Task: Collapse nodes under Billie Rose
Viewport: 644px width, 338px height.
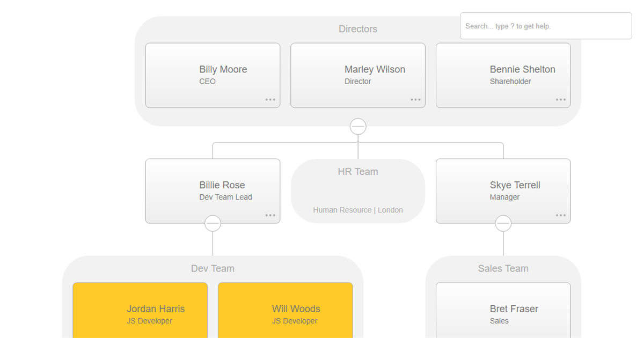Action: [x=213, y=223]
